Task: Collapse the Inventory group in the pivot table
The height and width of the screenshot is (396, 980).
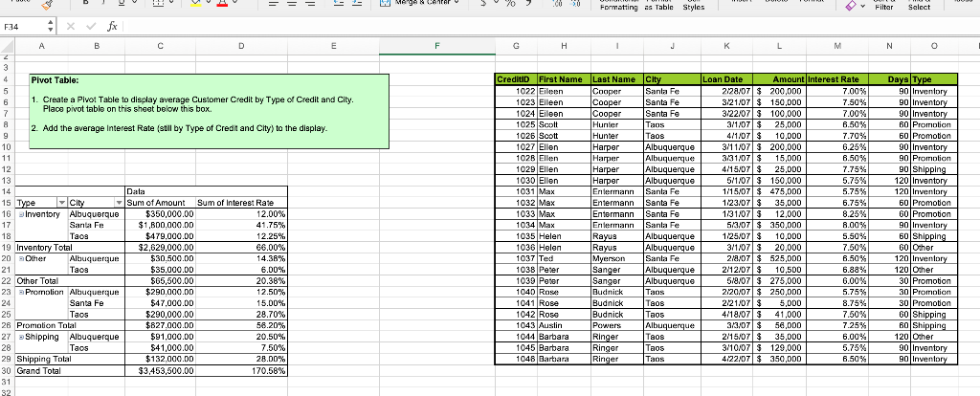Action: click(x=21, y=214)
